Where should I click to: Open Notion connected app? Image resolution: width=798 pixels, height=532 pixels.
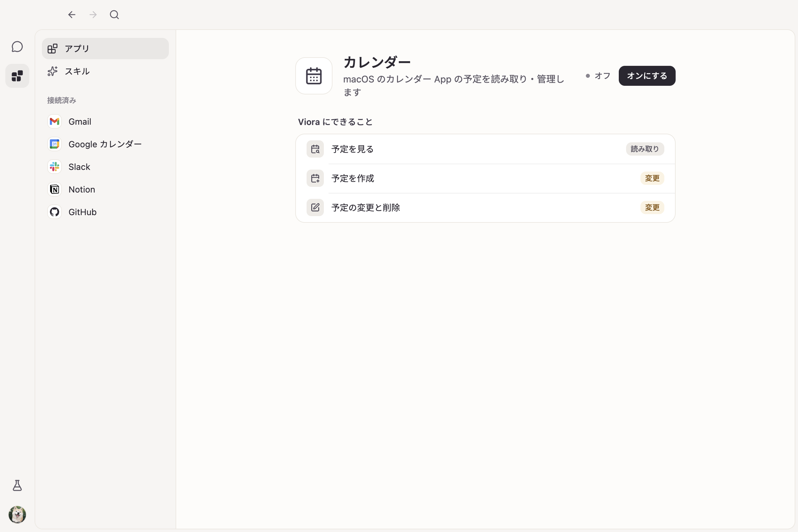(x=105, y=189)
